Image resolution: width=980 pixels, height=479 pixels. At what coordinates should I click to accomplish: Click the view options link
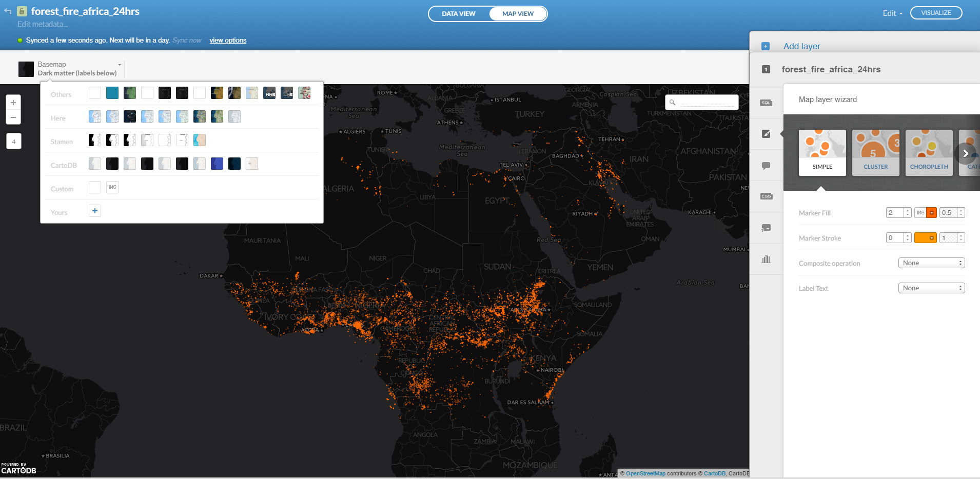[x=228, y=40]
